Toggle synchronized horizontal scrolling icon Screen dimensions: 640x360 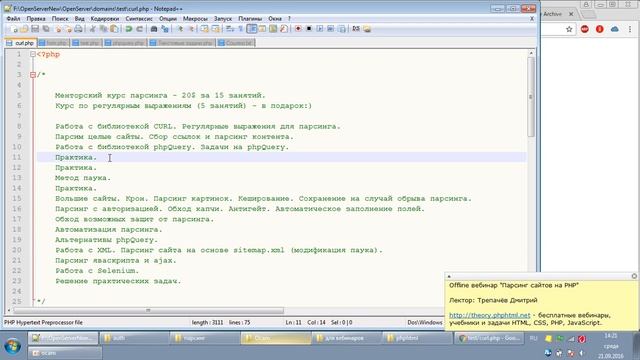tap(216, 29)
